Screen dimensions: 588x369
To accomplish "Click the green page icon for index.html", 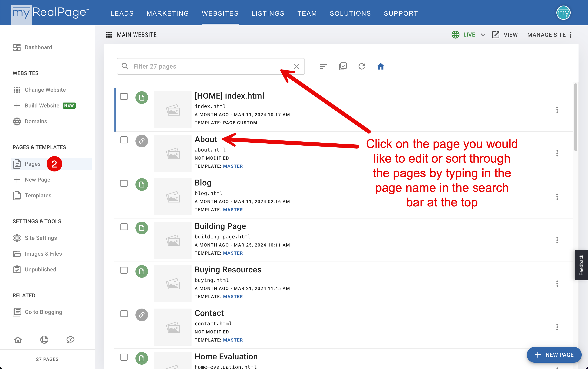I will [142, 98].
